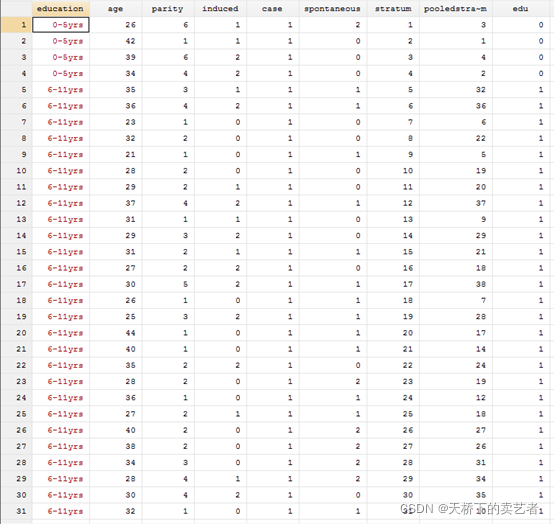Screen dimensions: 554x524
Task: Click the case column header
Action: 272,8
